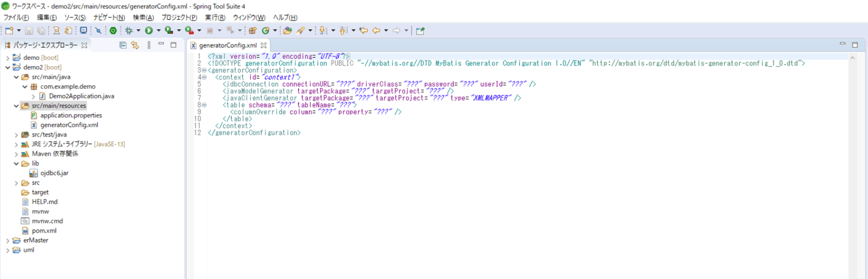Open the Package Explorer view menu (three dots)
Image resolution: width=868 pixels, height=279 pixels.
[x=149, y=45]
